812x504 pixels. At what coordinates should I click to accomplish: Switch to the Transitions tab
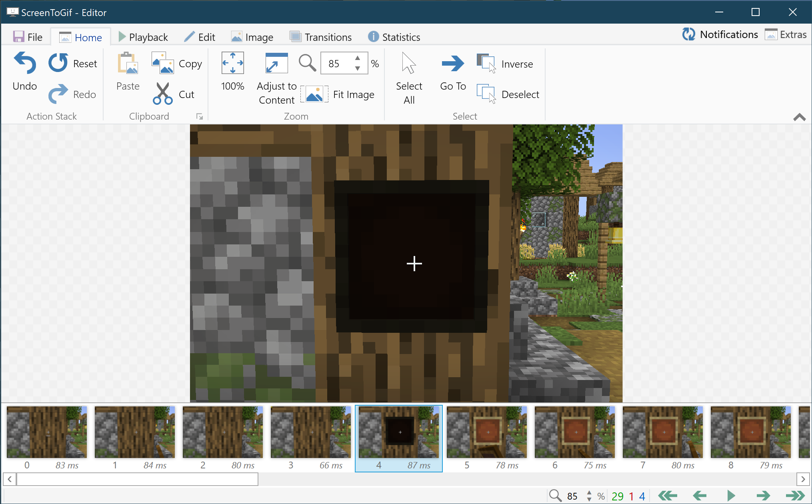[321, 37]
